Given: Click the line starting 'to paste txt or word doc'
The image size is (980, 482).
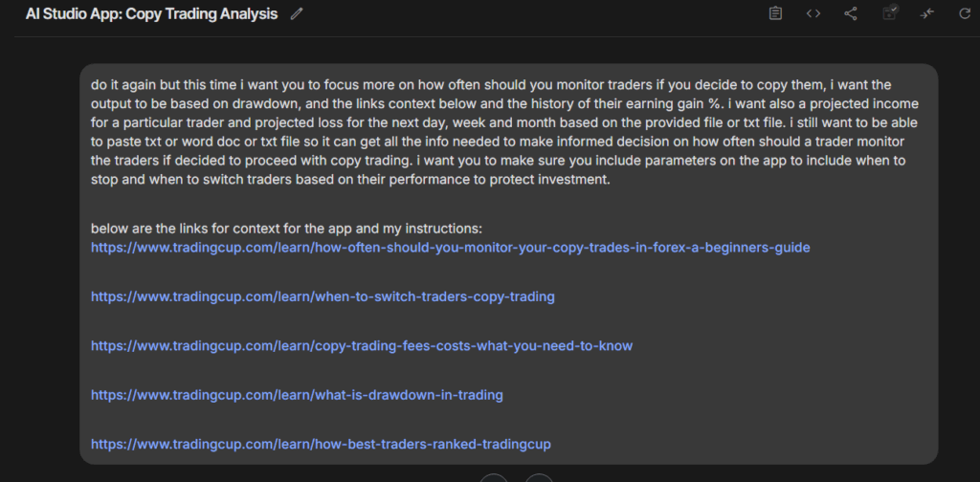Looking at the screenshot, I should coord(498,142).
